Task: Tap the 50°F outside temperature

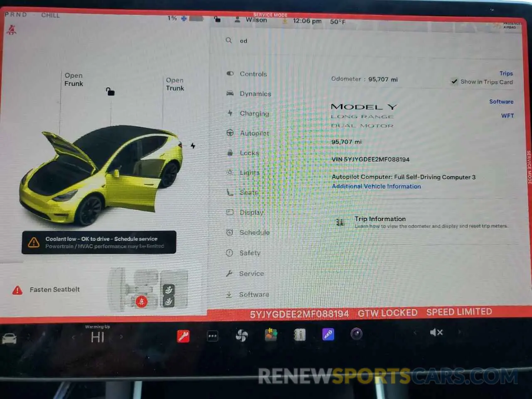Action: click(338, 22)
